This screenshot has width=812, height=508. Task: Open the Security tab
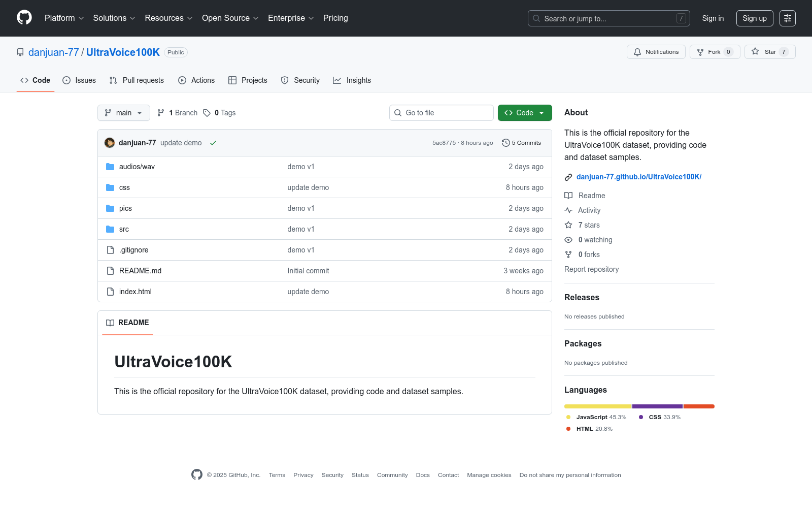click(300, 80)
